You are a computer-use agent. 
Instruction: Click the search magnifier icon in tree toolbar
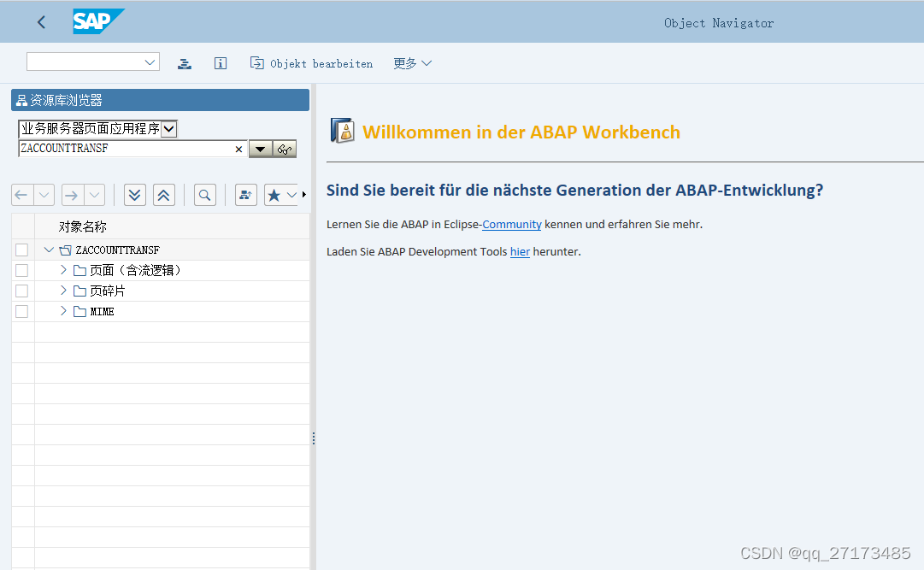[x=205, y=195]
